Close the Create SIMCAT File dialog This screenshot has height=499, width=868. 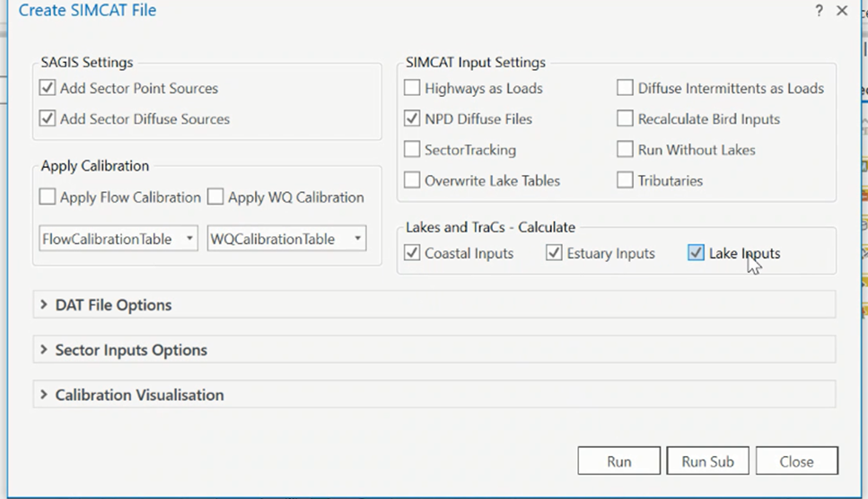click(x=842, y=11)
